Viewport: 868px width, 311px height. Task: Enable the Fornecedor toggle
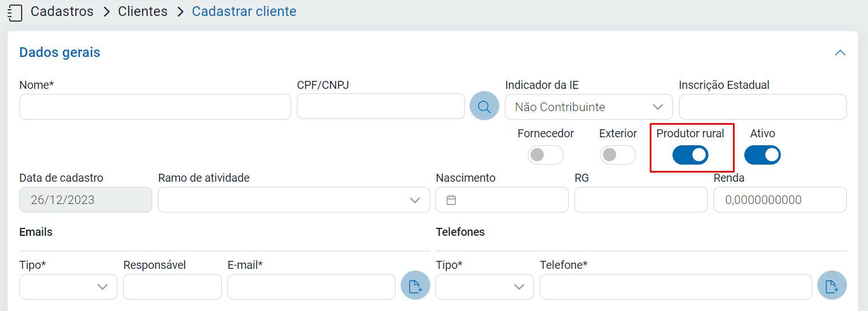[545, 155]
